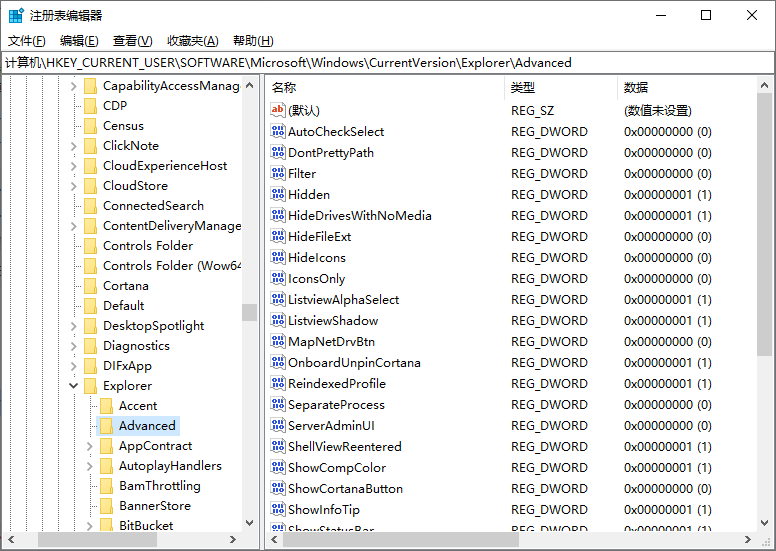Open the 查看(V) menu
Viewport: 776px width, 551px height.
point(133,41)
